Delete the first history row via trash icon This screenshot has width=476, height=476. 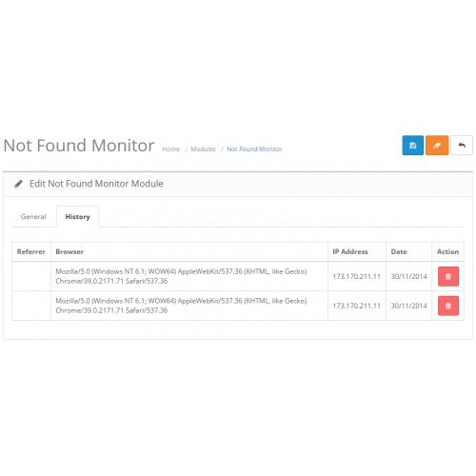click(448, 276)
